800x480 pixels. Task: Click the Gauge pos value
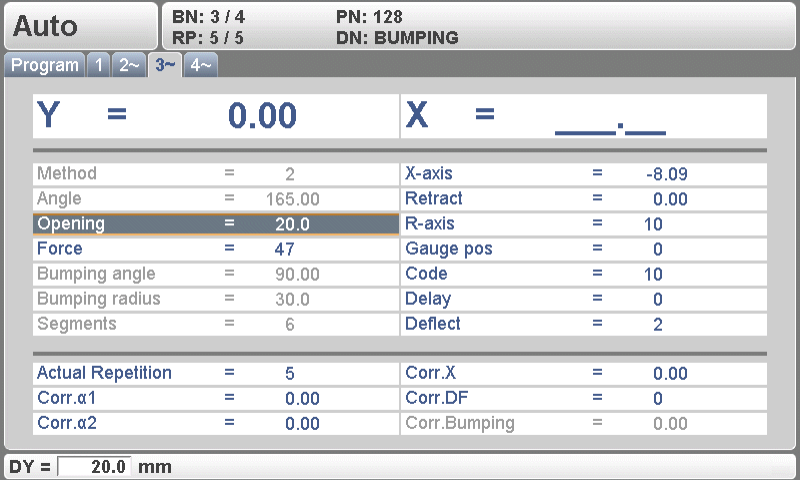click(x=657, y=249)
